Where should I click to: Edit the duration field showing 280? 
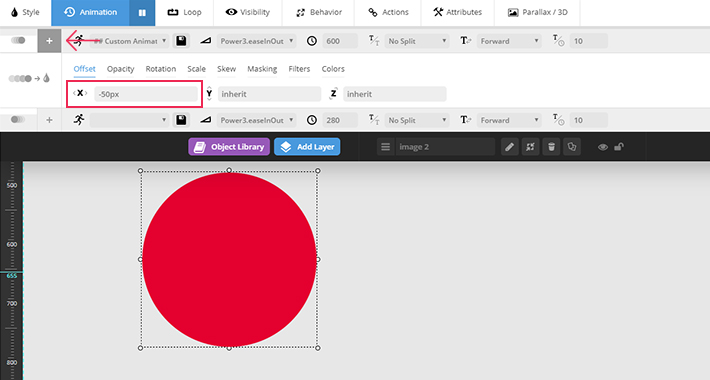[340, 120]
